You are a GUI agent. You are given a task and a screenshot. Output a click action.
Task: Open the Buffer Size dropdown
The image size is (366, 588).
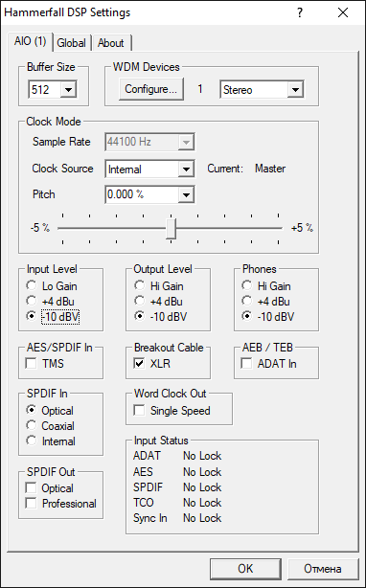pos(69,90)
